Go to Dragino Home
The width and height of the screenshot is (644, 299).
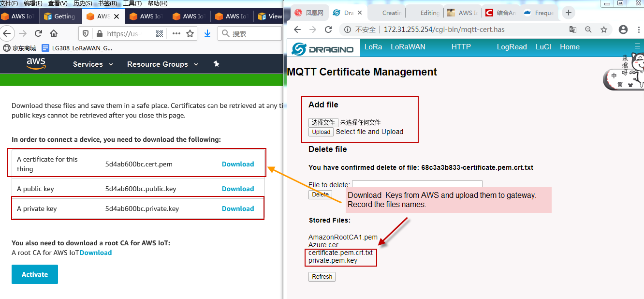570,47
